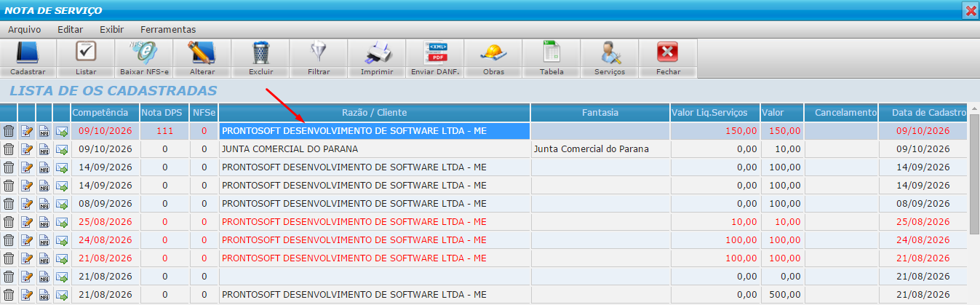Open the Editar menu
This screenshot has height=305, width=980.
pyautogui.click(x=70, y=29)
